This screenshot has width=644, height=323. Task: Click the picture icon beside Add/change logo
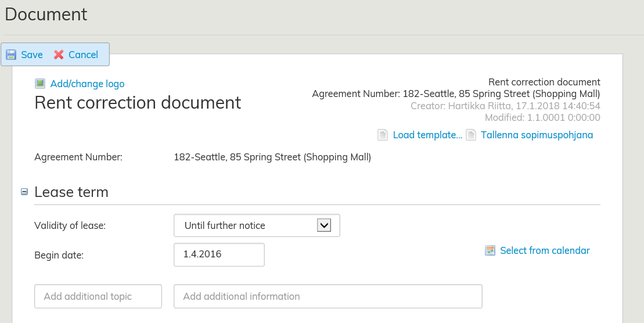(x=40, y=84)
